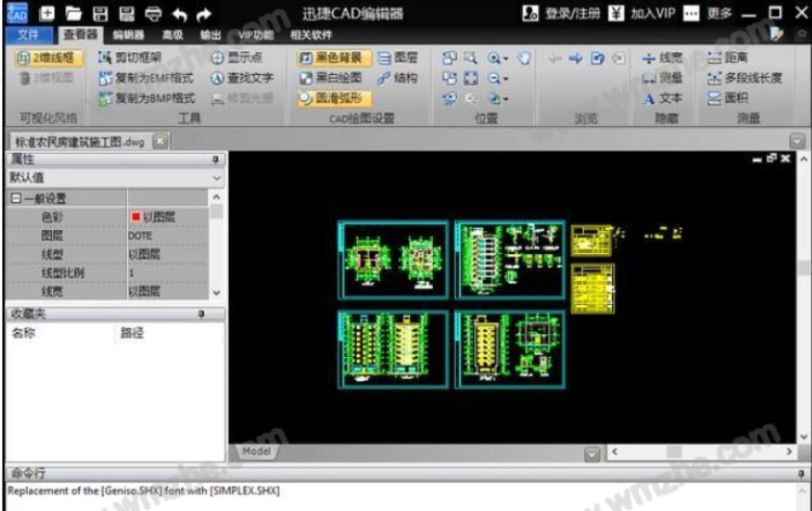Click the 名称 column header
The width and height of the screenshot is (812, 511).
coord(23,333)
